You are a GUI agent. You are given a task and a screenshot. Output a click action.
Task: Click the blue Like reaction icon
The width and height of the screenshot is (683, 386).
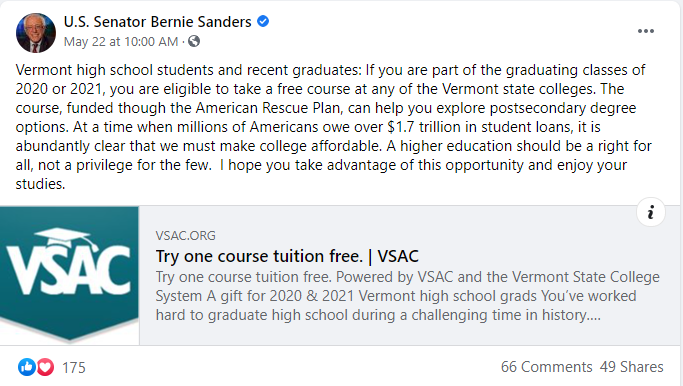[x=27, y=367]
